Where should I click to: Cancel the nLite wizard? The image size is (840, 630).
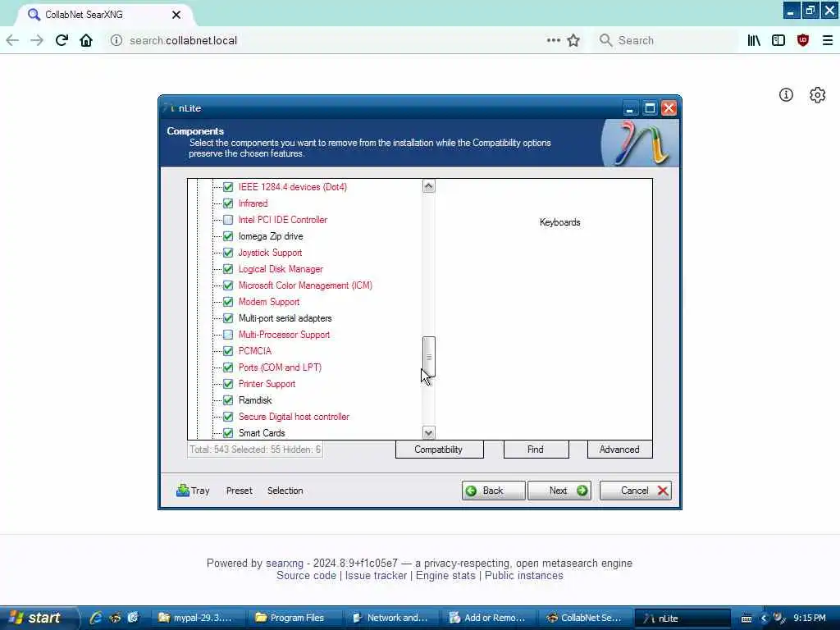tap(636, 491)
